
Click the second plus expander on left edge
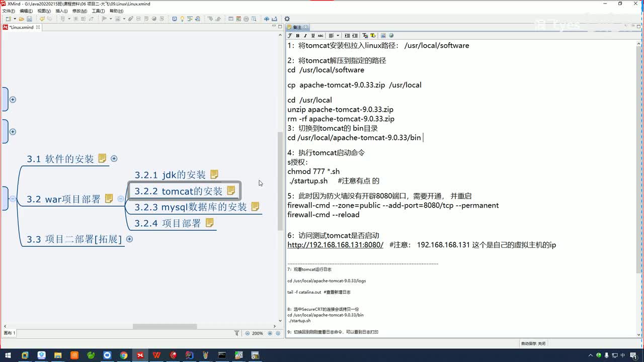[x=13, y=132]
